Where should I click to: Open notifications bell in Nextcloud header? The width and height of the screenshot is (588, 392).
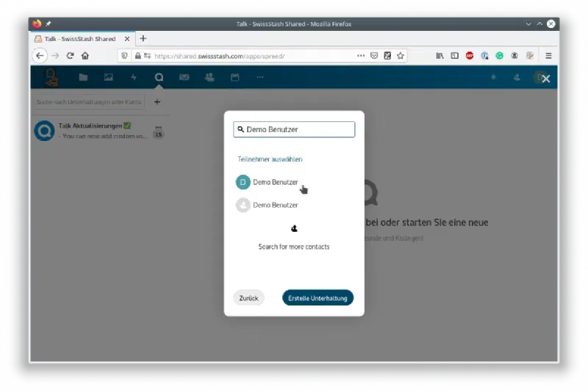click(x=493, y=78)
